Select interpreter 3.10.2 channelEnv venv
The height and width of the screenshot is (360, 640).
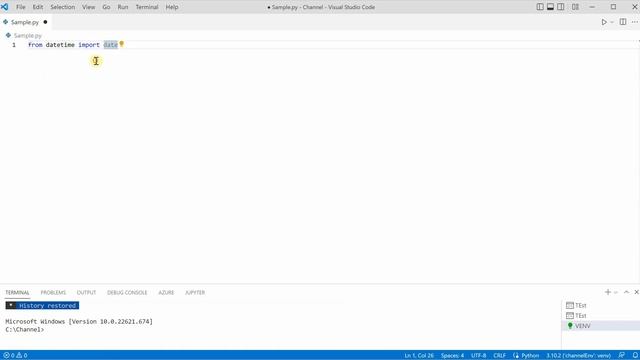click(x=578, y=356)
